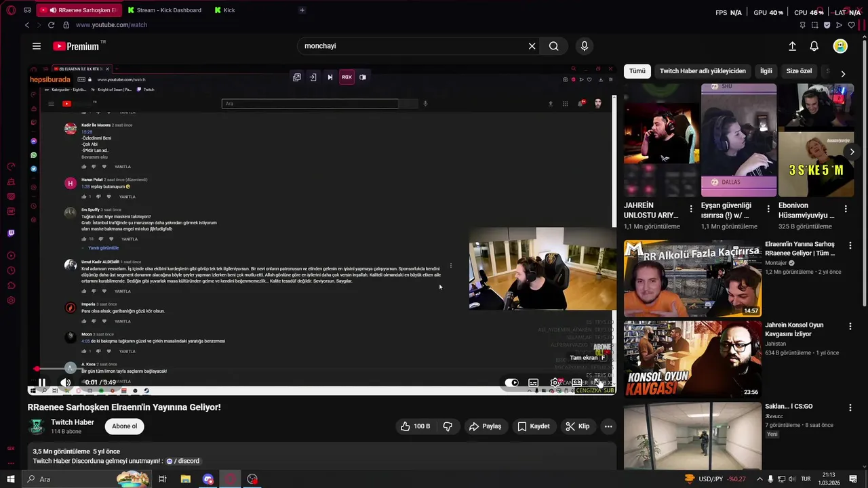Open the Twitch Haber channel name
Screen dimensions: 868x488
click(73, 422)
